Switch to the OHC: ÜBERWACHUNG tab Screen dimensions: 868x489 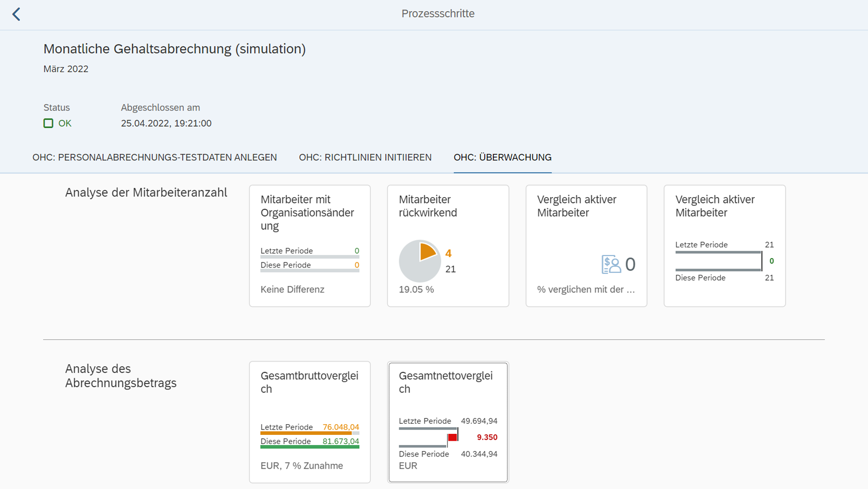[502, 157]
